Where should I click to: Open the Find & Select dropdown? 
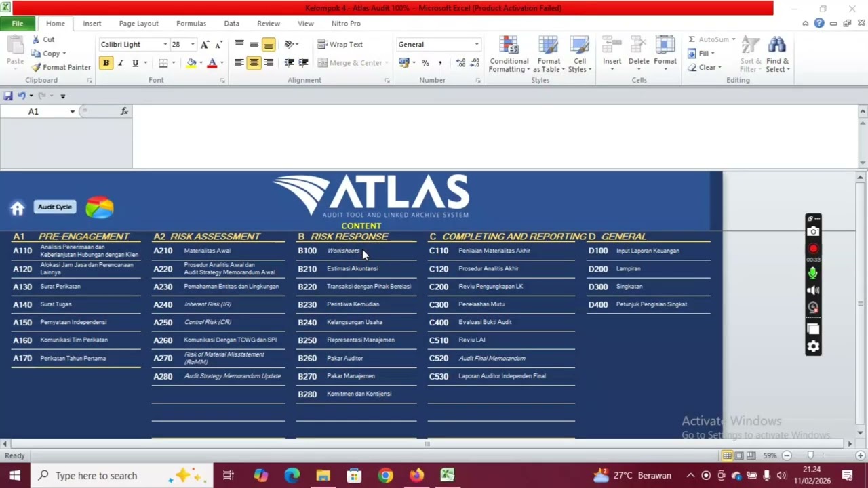tap(777, 54)
